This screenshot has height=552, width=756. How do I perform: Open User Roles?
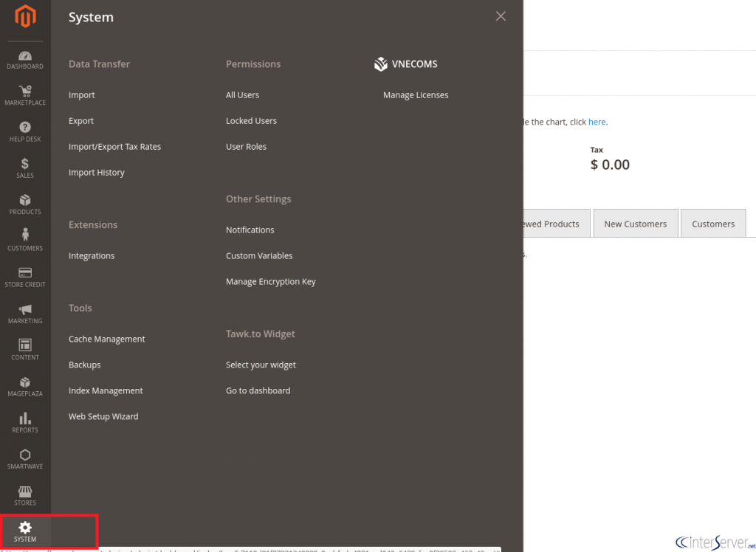(x=246, y=147)
